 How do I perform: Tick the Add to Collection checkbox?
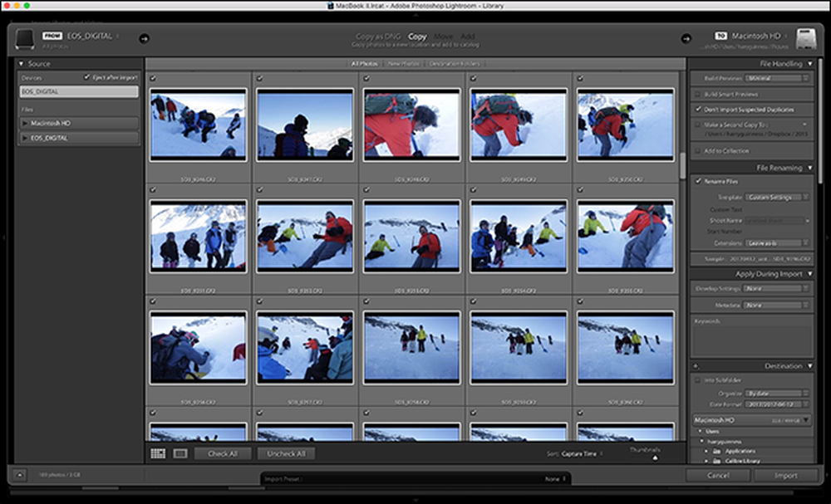tap(697, 151)
